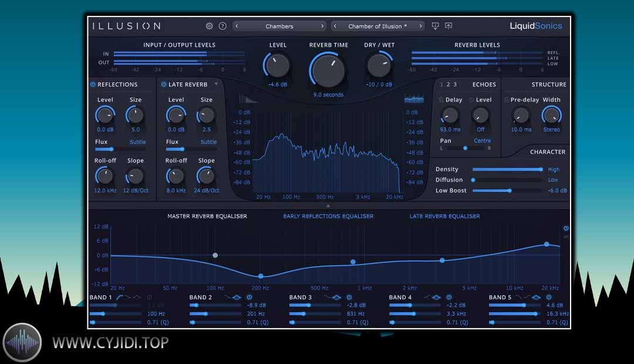The image size is (634, 364).
Task: Click the Diffusion slider handle
Action: 473,180
